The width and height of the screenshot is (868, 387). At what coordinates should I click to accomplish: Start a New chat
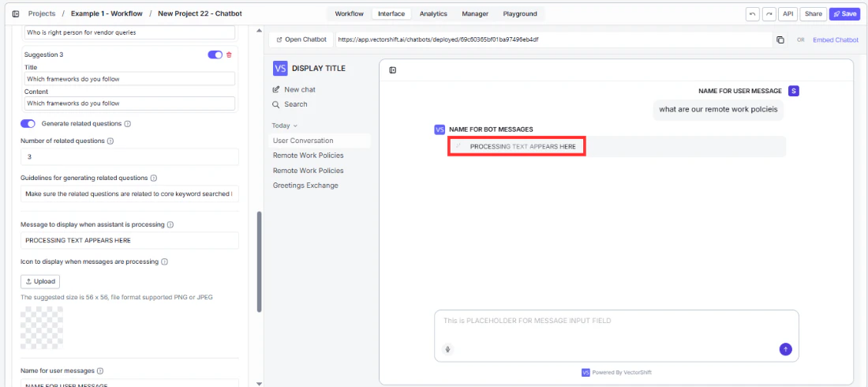click(294, 89)
